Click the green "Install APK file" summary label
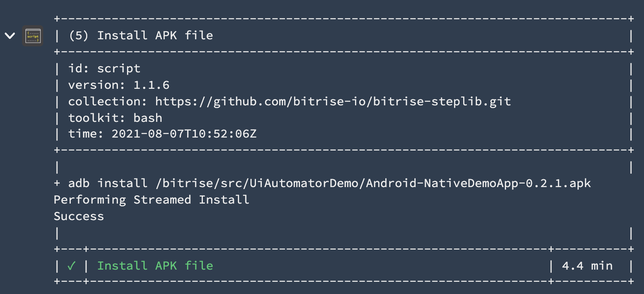This screenshot has height=294, width=644. tap(155, 266)
